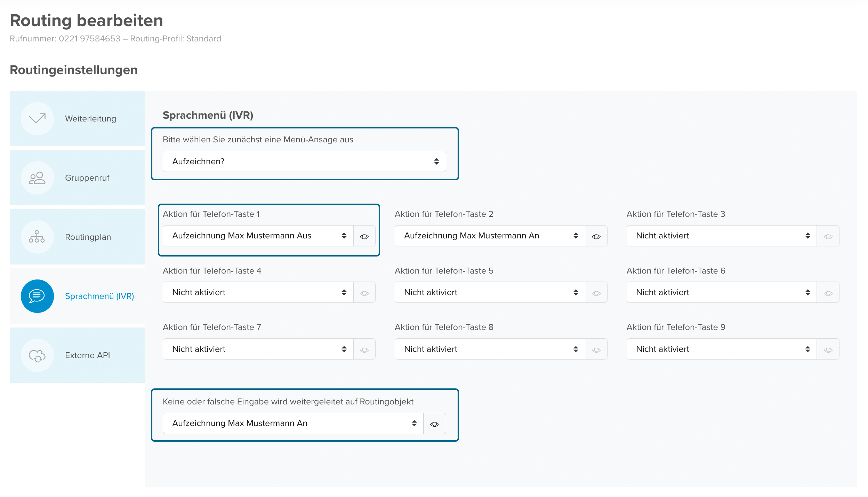868x497 pixels.
Task: Click the Sprachmenü speech bubble icon
Action: (x=37, y=296)
